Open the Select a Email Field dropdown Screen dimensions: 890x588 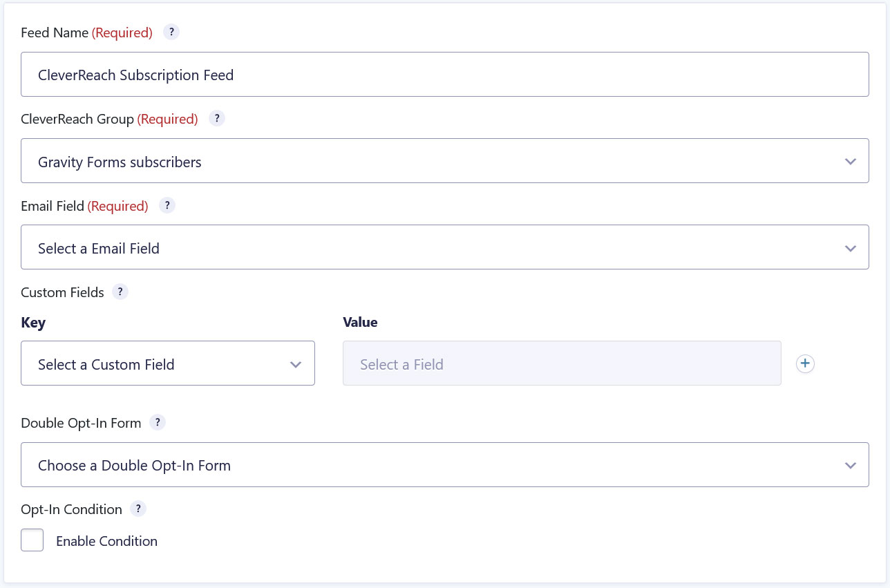pyautogui.click(x=445, y=247)
